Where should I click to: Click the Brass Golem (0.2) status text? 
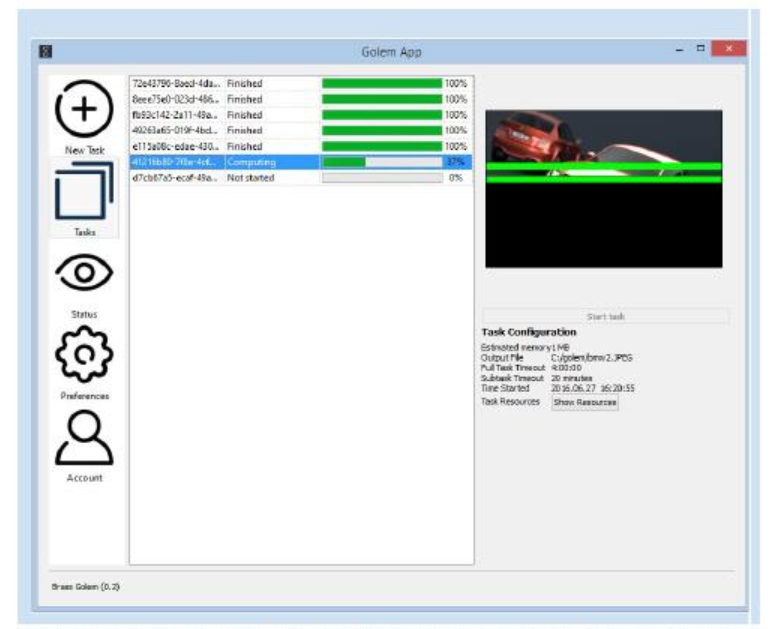point(86,586)
